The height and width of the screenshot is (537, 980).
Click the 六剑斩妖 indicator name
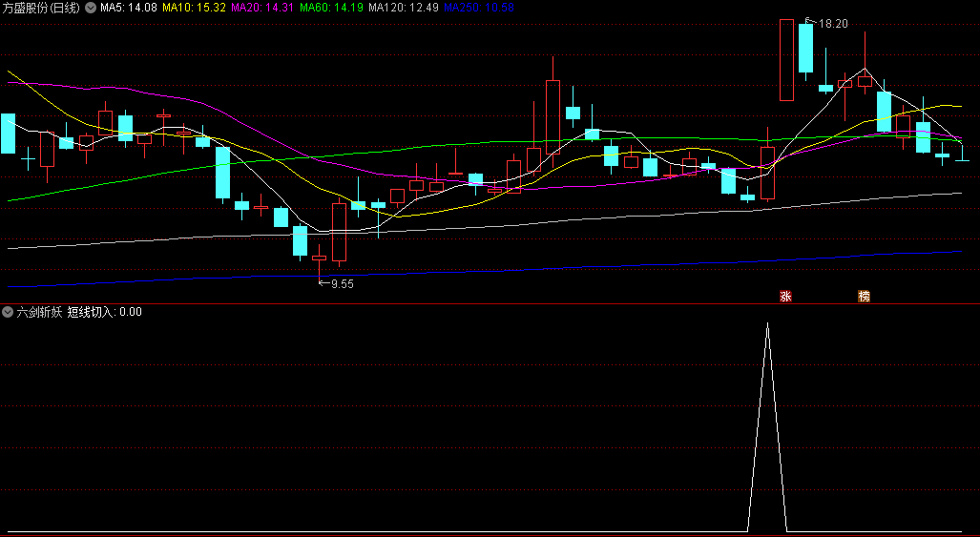pyautogui.click(x=39, y=312)
